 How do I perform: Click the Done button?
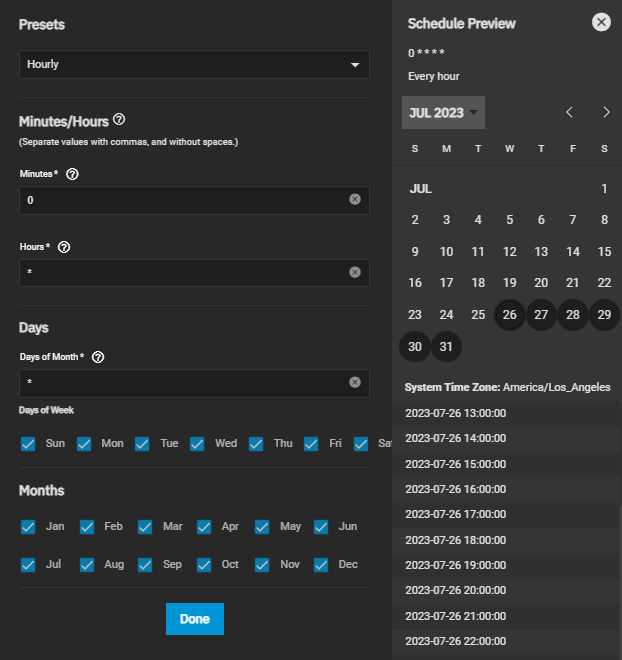(195, 619)
